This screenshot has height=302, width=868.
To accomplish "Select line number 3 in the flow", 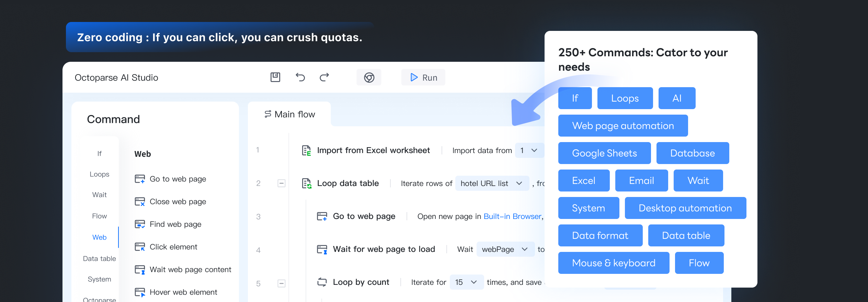I will pos(258,217).
